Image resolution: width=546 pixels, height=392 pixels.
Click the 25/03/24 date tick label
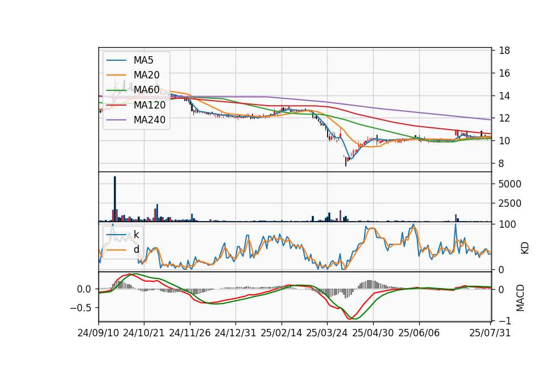(327, 333)
